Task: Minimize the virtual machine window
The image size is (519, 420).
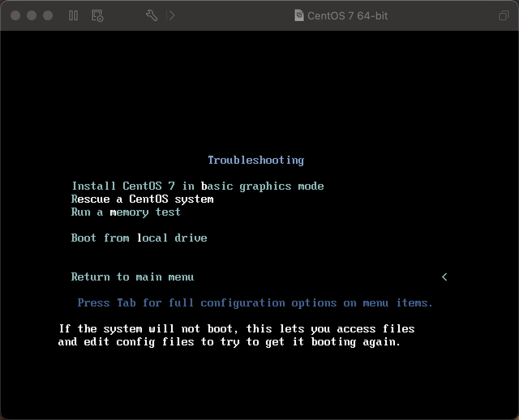Action: coord(32,15)
